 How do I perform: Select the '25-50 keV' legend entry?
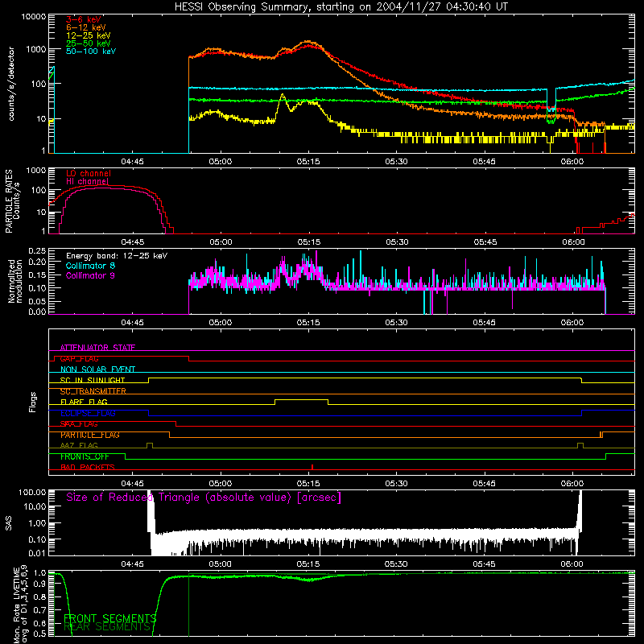tap(89, 43)
